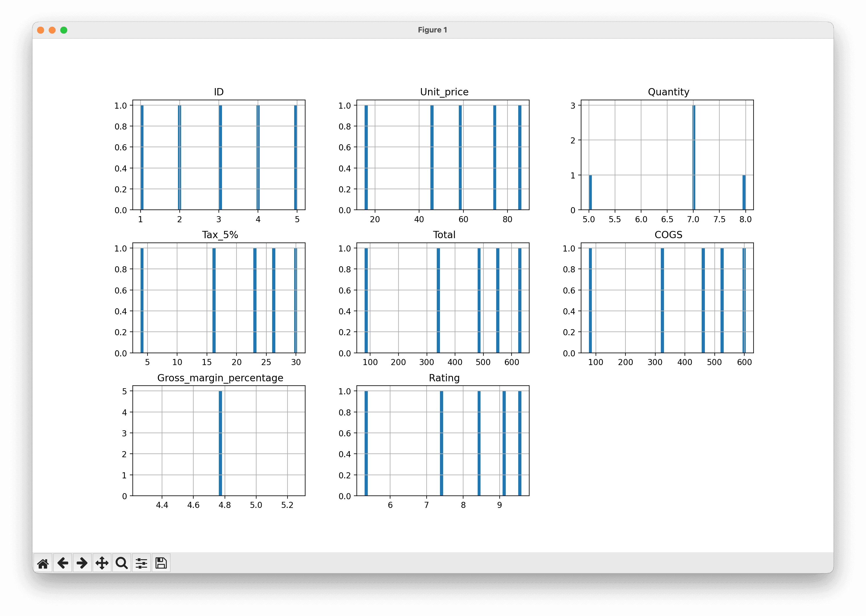Go forward to next view arrow
The image size is (866, 616).
82,563
